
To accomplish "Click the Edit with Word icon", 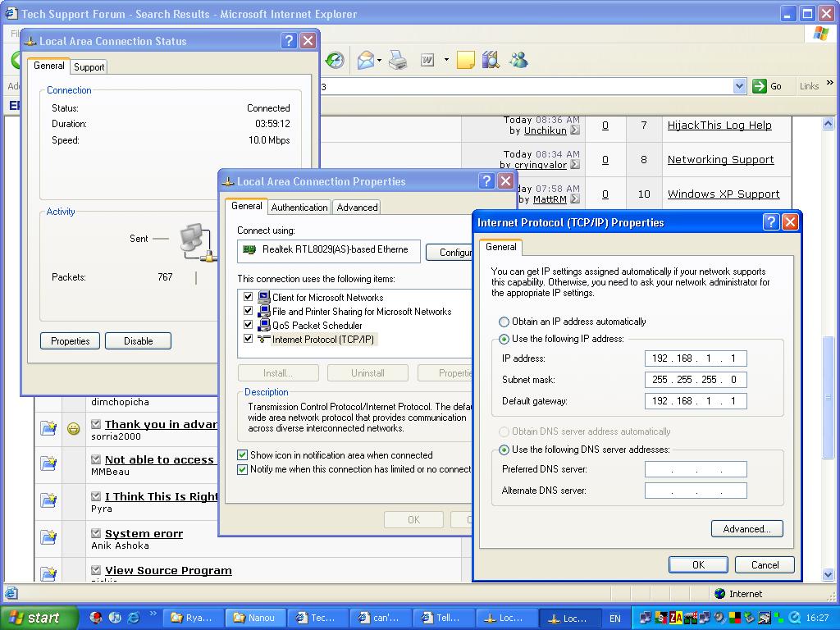I will click(x=427, y=60).
